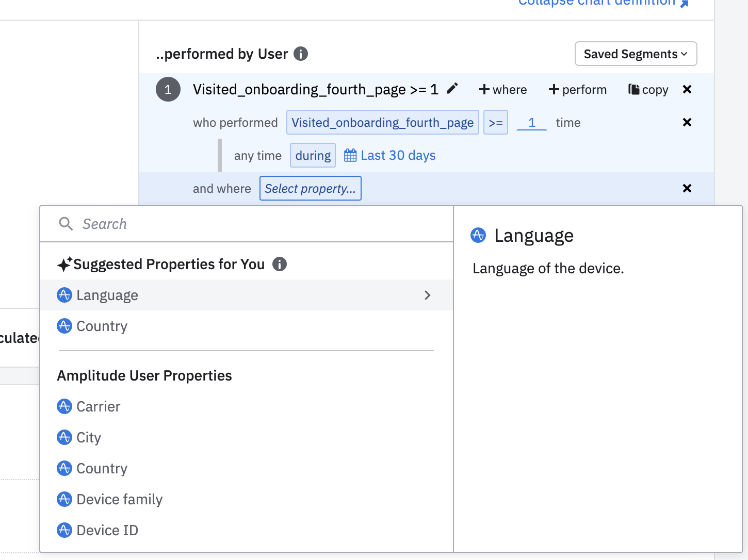The image size is (748, 560).
Task: Expand Language row chevron
Action: tap(427, 295)
